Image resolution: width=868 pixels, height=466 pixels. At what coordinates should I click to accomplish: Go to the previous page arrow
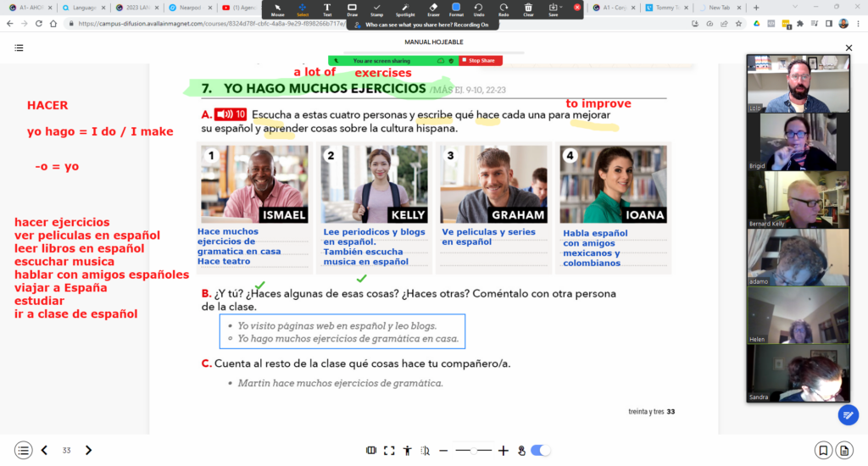coord(44,451)
